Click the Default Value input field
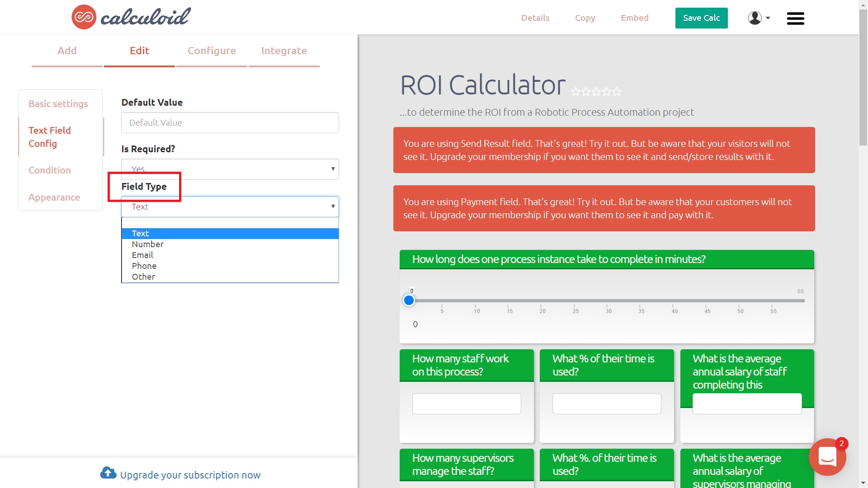This screenshot has width=868, height=488. click(230, 122)
